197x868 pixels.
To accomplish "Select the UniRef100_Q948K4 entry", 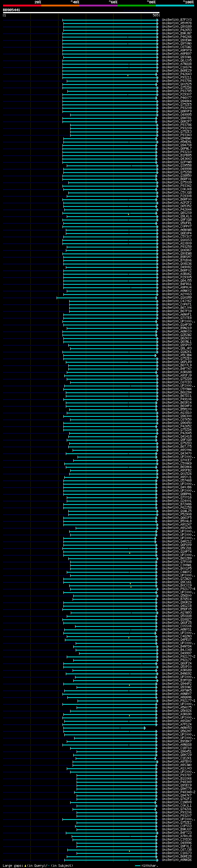I will tap(177, 101).
